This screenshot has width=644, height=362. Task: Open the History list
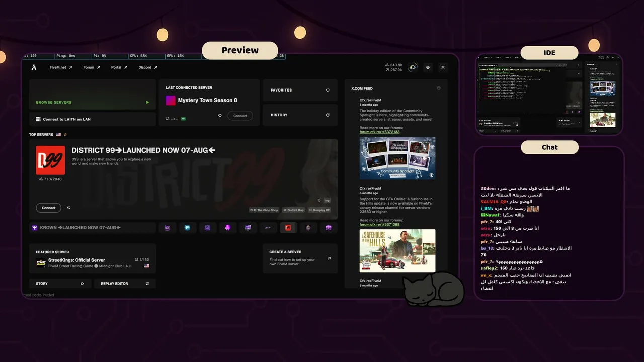[300, 115]
